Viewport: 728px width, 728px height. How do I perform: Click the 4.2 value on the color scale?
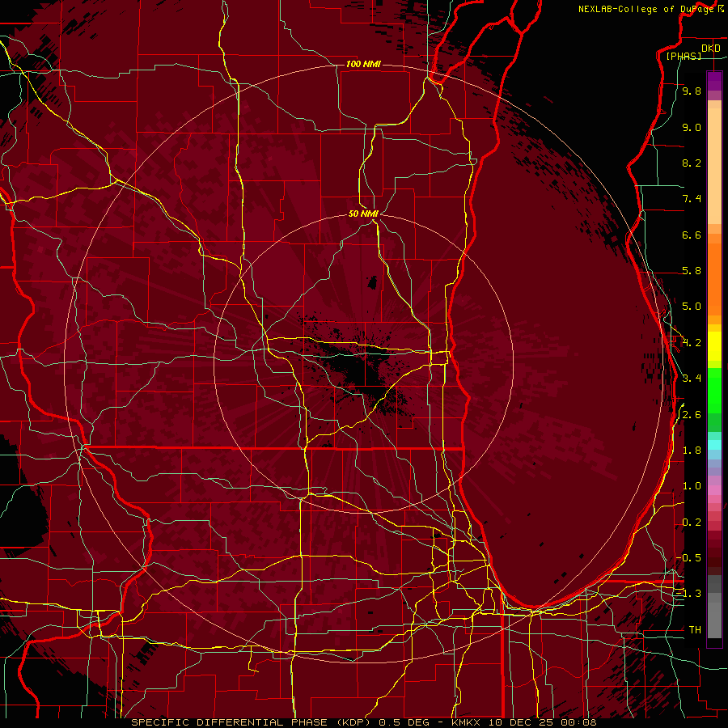(x=692, y=343)
